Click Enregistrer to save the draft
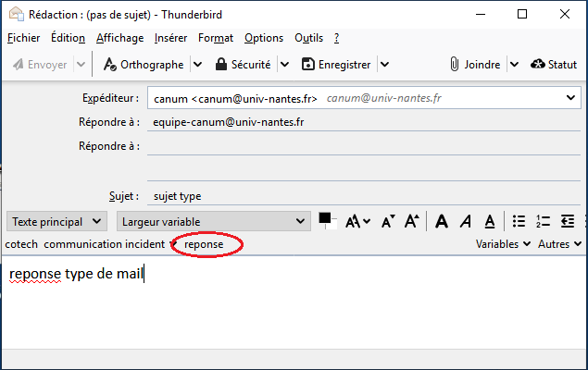The height and width of the screenshot is (370, 588). pos(336,65)
